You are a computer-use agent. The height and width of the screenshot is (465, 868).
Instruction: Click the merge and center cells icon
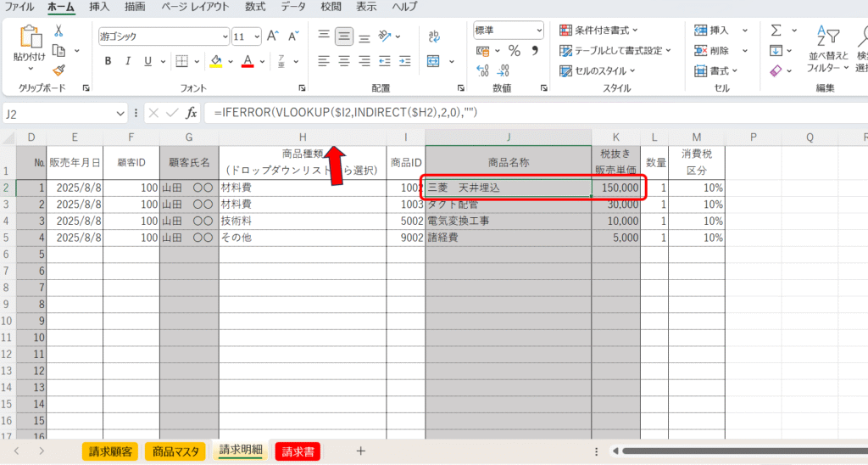pos(434,61)
